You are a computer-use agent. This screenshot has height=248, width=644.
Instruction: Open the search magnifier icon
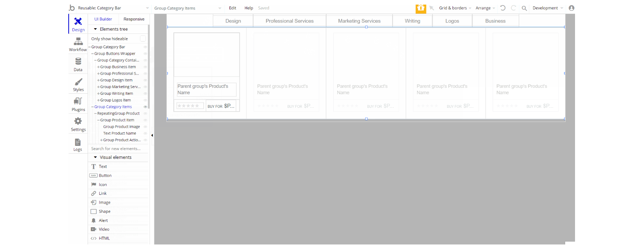tap(524, 8)
